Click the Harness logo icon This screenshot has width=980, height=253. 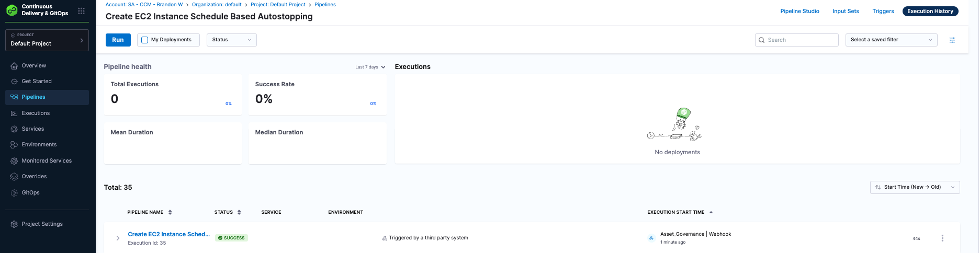coord(12,10)
